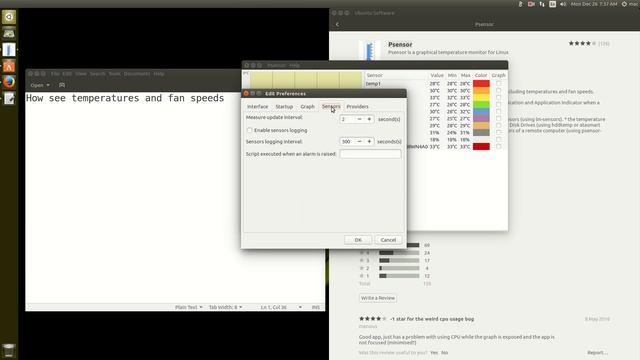
Task: Switch to Startup tab in Edit Preferences
Action: click(x=284, y=107)
